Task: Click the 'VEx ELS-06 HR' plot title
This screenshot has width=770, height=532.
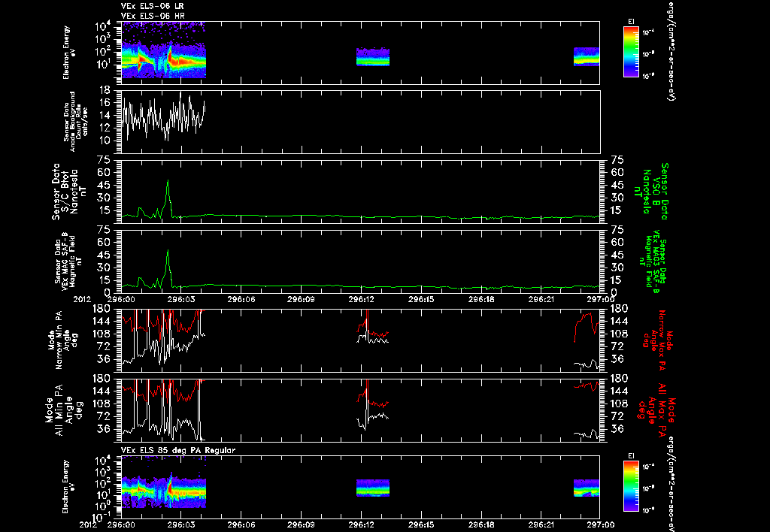Action: [152, 16]
